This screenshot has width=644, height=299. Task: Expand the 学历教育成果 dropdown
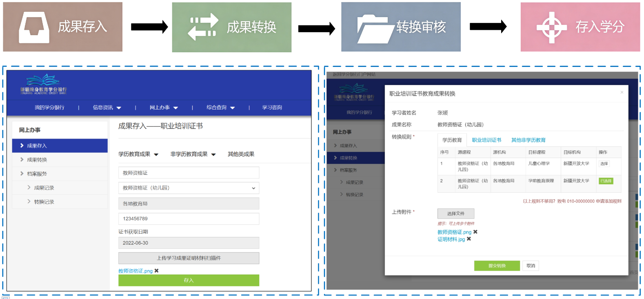pos(138,154)
